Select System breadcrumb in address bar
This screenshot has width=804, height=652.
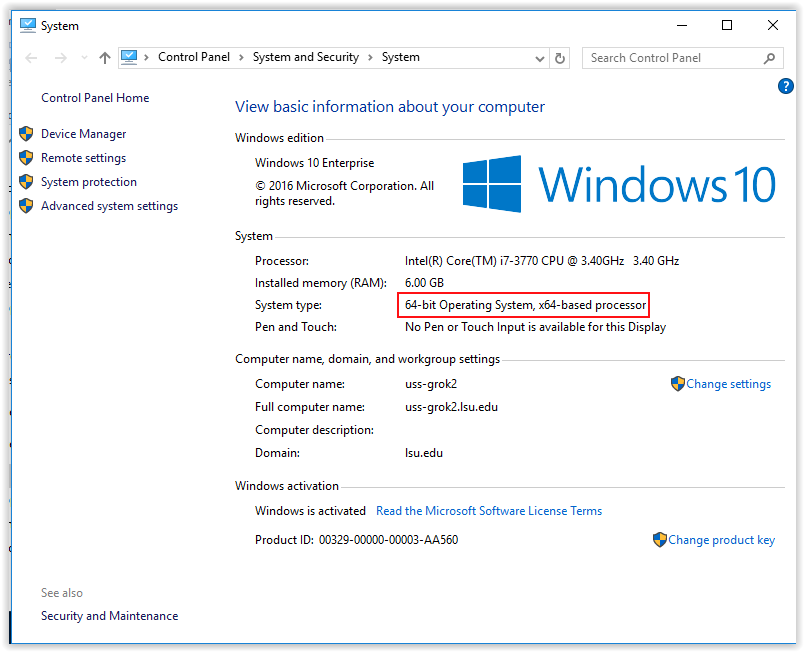(x=400, y=57)
